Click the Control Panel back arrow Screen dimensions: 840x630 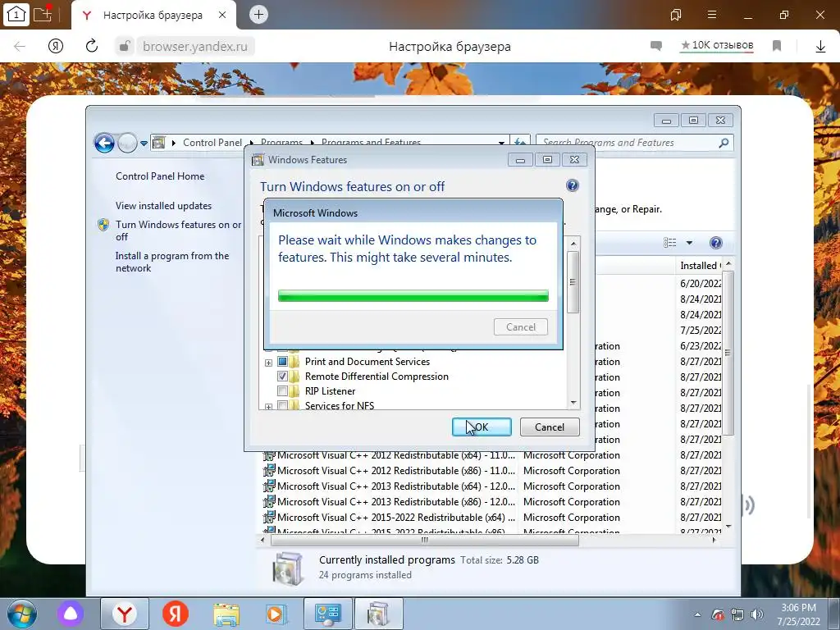coord(104,143)
